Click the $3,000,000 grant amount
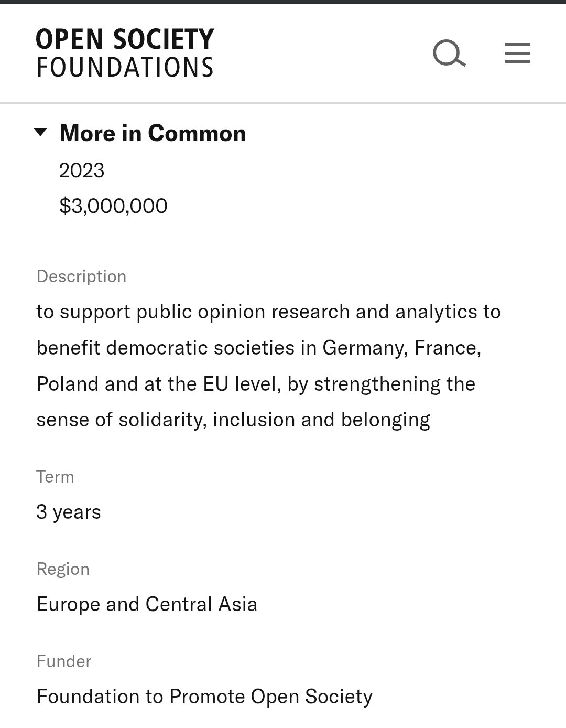 click(x=113, y=206)
